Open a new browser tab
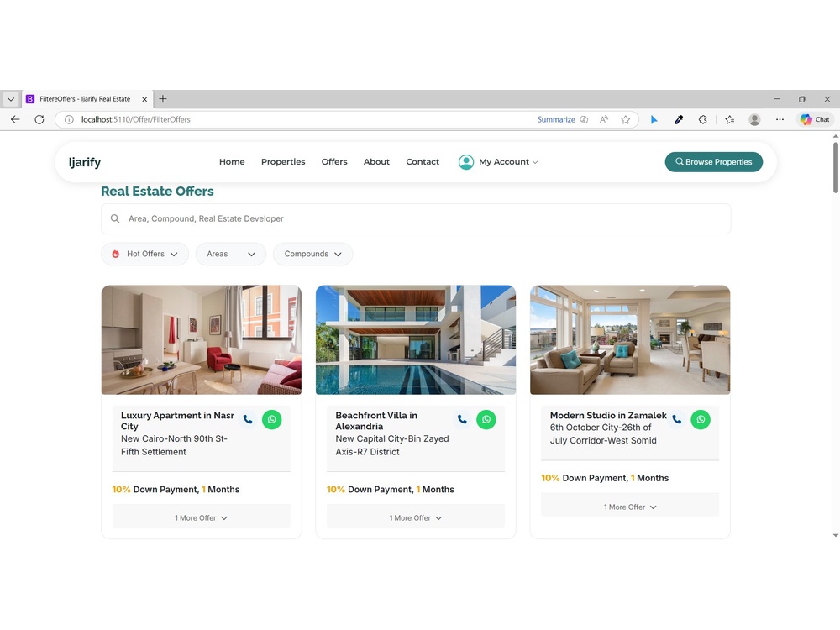Viewport: 840px width, 630px height. point(163,98)
